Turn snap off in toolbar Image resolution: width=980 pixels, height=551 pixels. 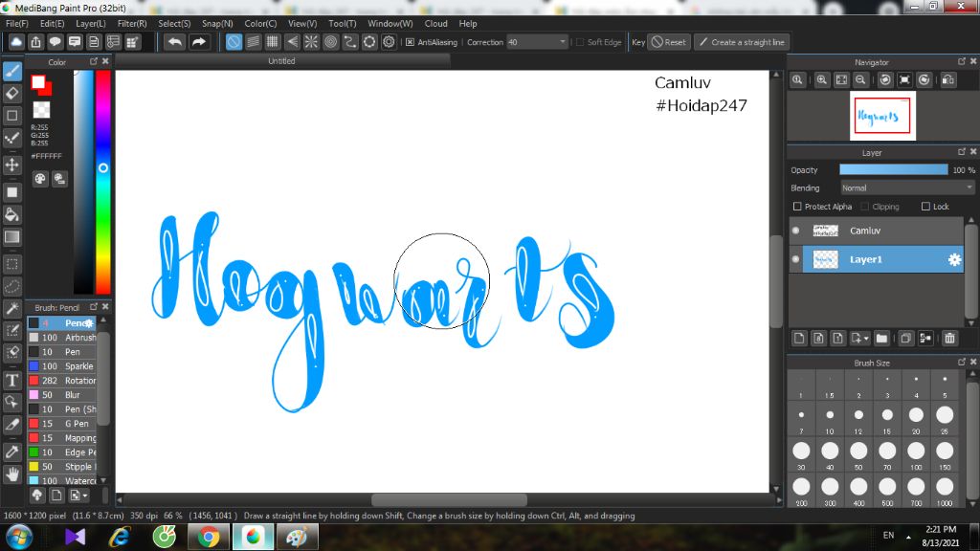coord(234,42)
